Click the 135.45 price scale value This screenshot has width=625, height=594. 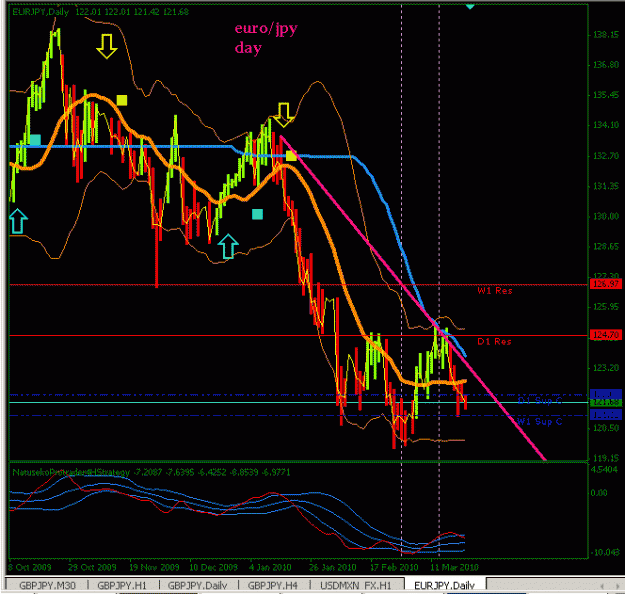coord(606,95)
